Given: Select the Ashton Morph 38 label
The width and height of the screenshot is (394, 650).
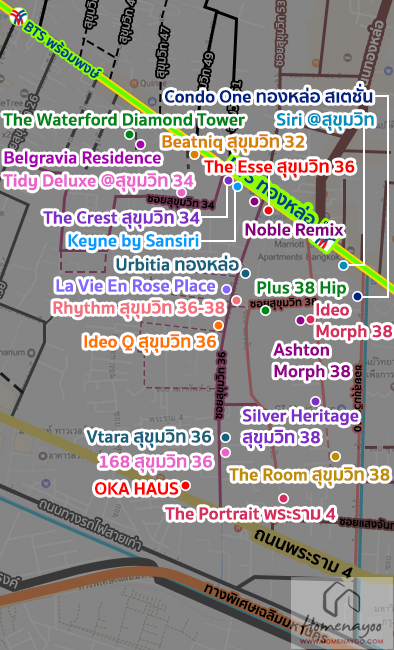Looking at the screenshot, I should point(312,361).
